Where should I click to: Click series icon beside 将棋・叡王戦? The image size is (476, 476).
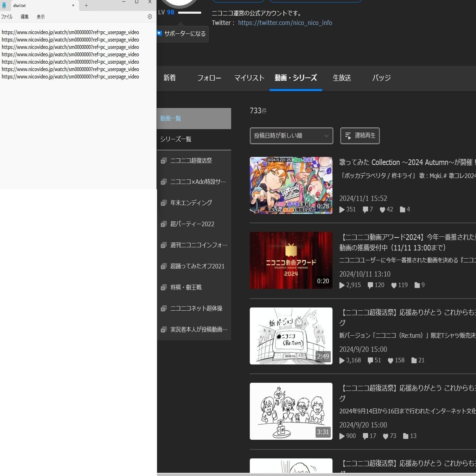[164, 287]
